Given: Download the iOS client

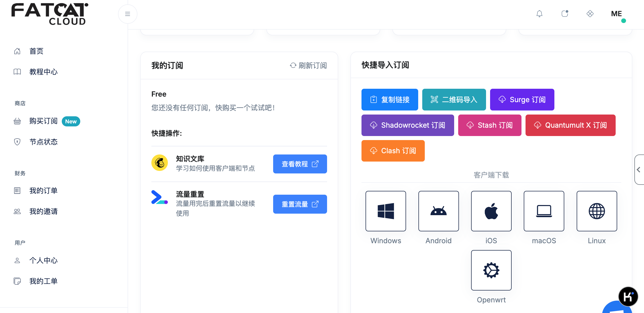Looking at the screenshot, I should pyautogui.click(x=491, y=211).
